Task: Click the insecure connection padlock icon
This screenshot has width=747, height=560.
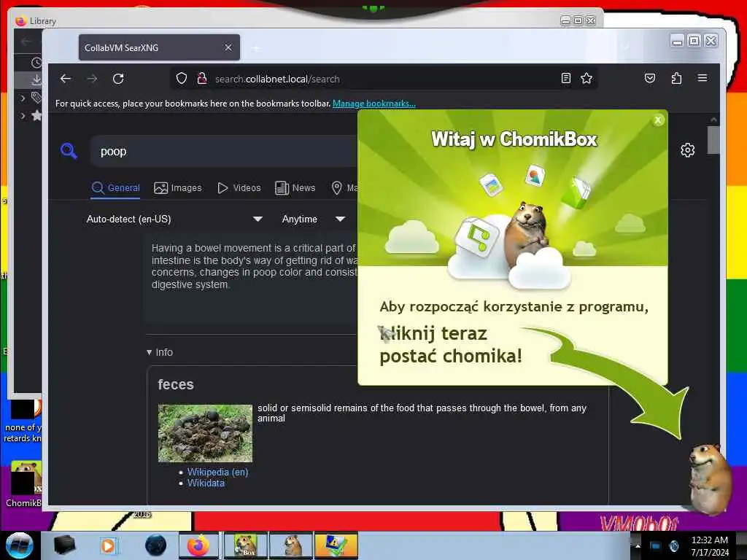Action: (202, 78)
